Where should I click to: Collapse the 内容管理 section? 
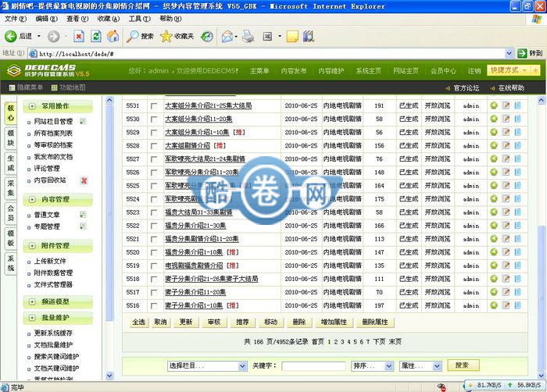(33, 199)
